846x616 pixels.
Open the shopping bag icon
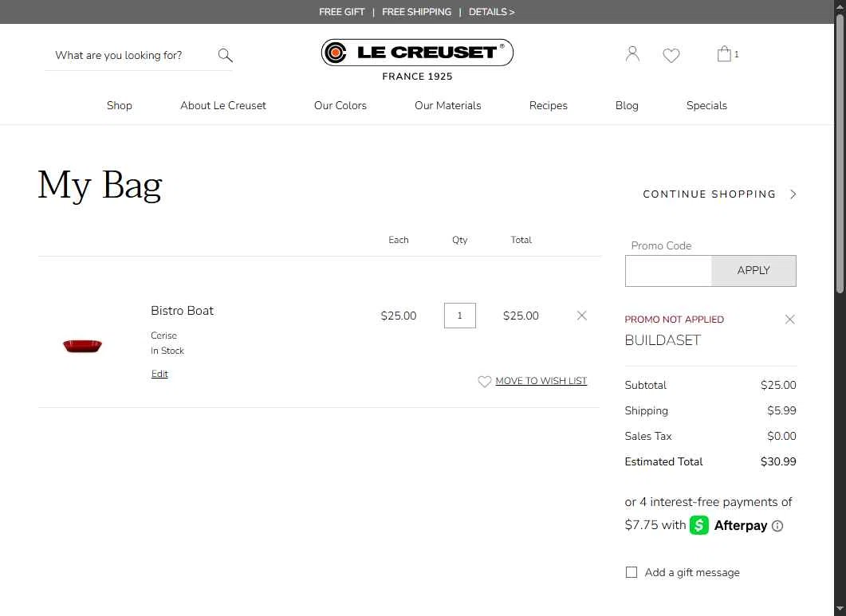[x=724, y=53]
